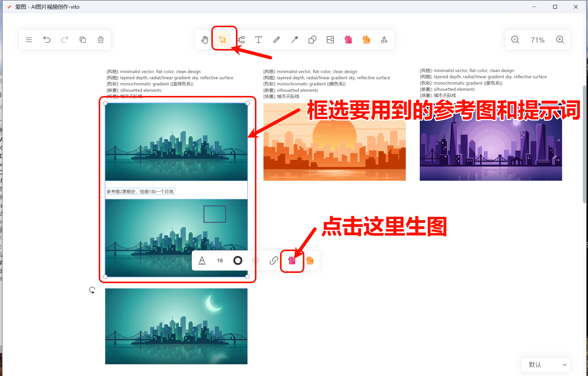Choose the mind-map connector tool
Viewport: 588px width, 376px height.
pyautogui.click(x=241, y=40)
